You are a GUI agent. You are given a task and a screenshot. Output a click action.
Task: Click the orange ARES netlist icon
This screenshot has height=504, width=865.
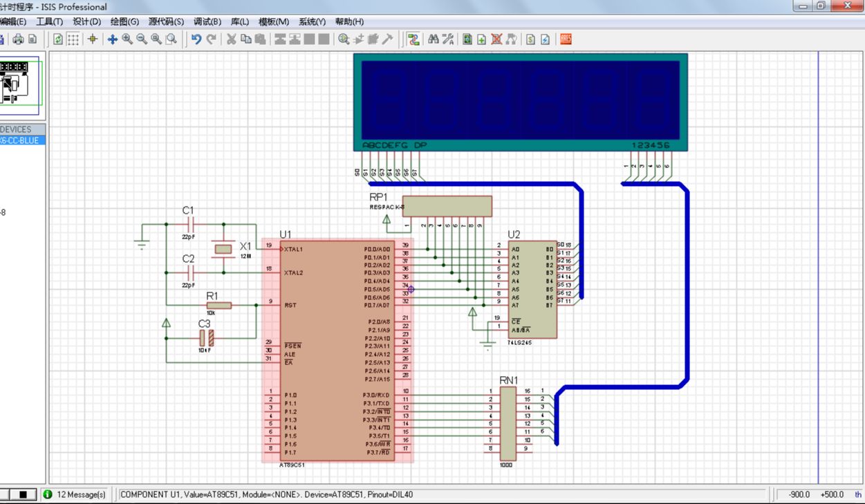566,39
